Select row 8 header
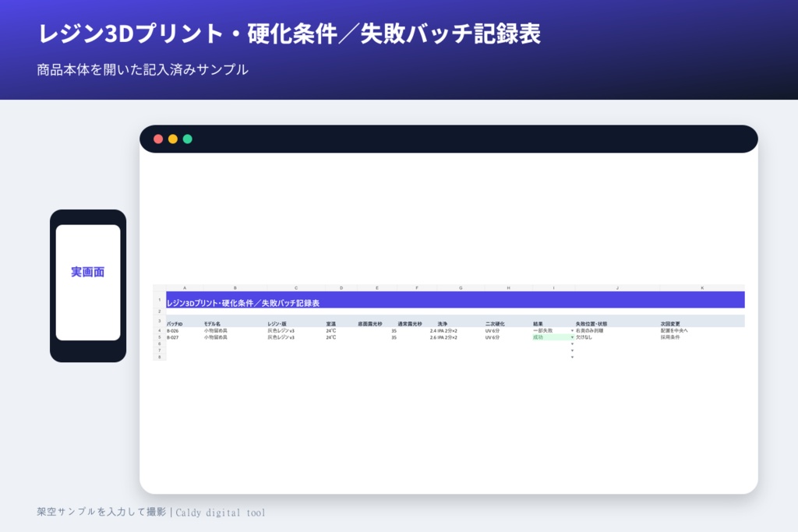The image size is (798, 532). [x=159, y=357]
